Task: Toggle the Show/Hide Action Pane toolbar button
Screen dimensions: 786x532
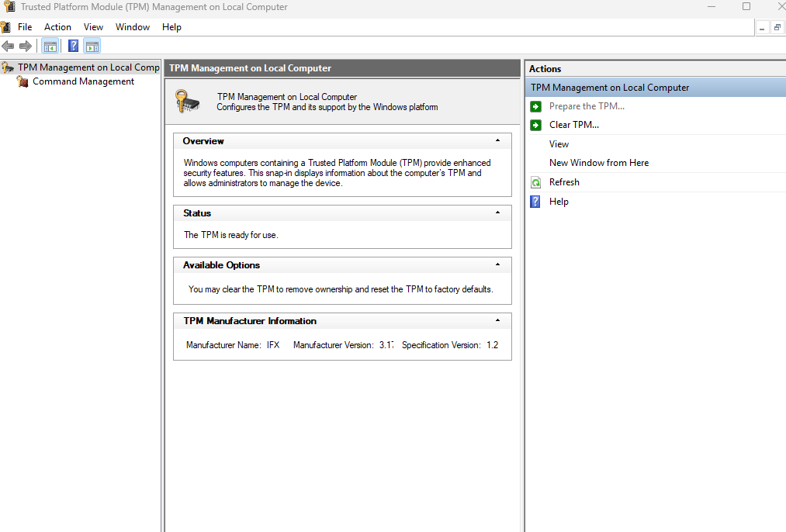Action: (92, 46)
